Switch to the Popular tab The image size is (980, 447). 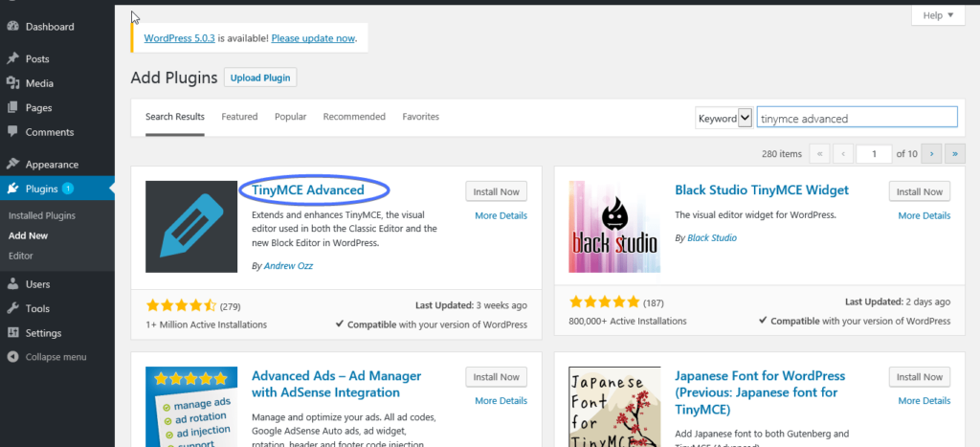[x=291, y=116]
